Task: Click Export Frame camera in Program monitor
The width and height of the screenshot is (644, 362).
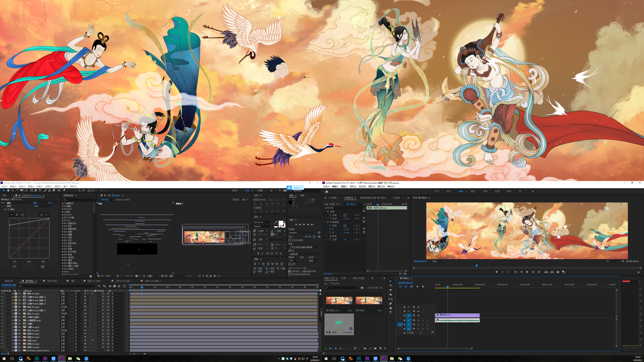Action: tap(558, 272)
